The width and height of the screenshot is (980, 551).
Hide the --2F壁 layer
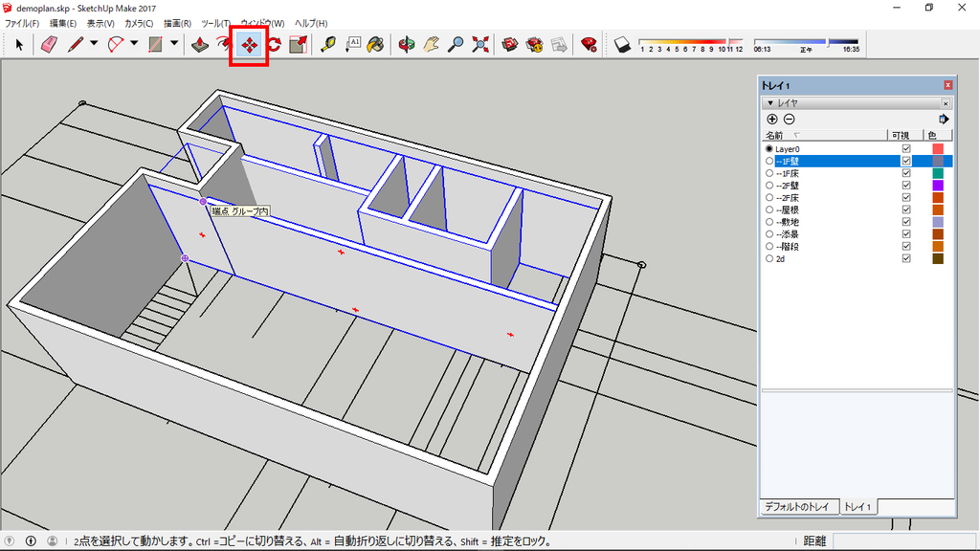(906, 186)
